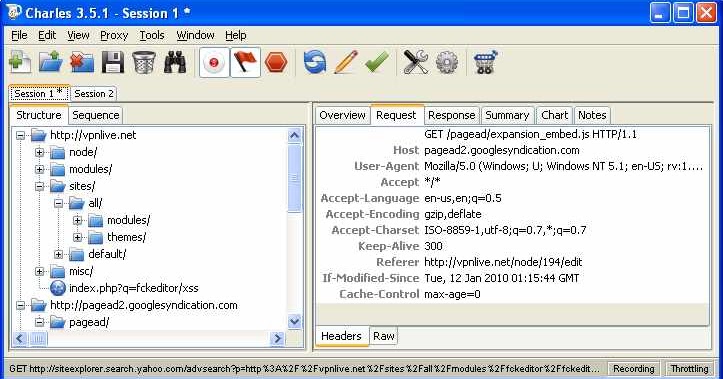Open the Chart tab

(x=554, y=115)
